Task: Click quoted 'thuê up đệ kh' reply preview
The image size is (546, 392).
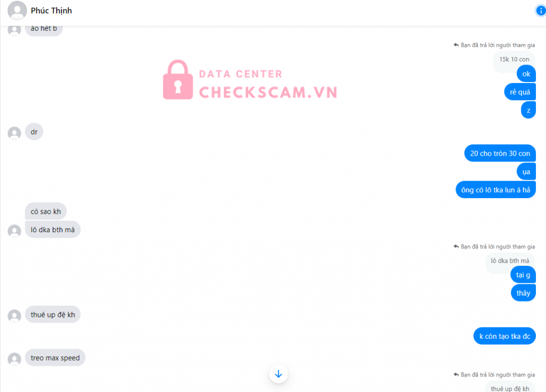Action: pos(510,388)
